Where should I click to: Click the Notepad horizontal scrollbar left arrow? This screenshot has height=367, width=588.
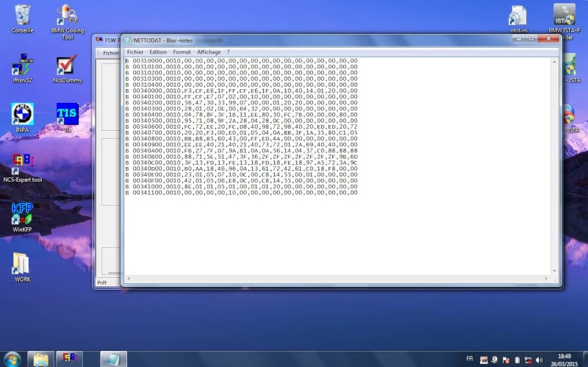(x=129, y=279)
